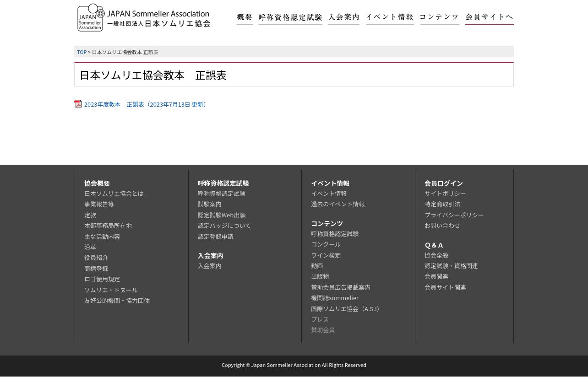Open the イベント情報 navigation menu
This screenshot has height=377, width=588.
pyautogui.click(x=390, y=17)
